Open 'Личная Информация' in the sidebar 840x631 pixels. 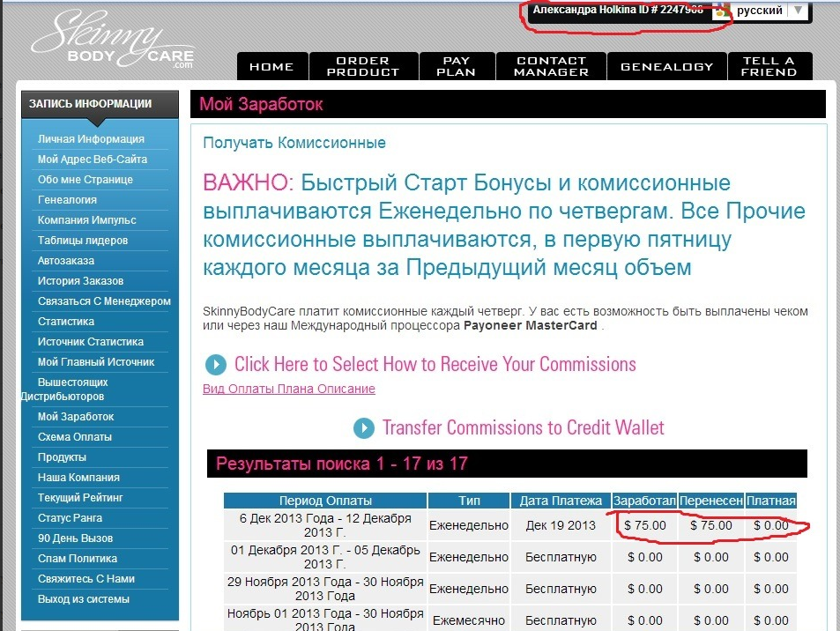click(91, 139)
